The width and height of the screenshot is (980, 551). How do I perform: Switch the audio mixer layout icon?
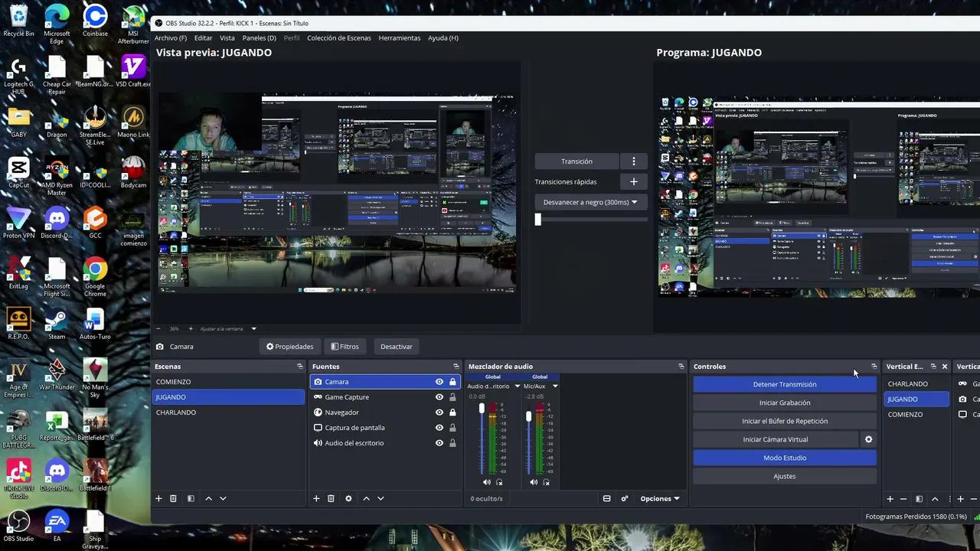pyautogui.click(x=606, y=498)
